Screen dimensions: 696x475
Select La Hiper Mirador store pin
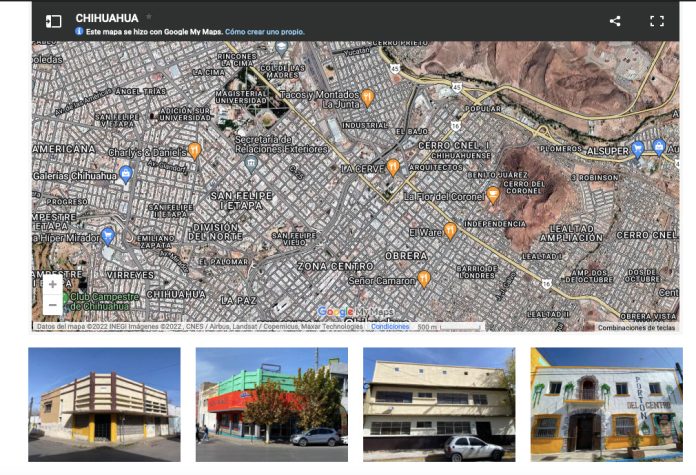[108, 236]
